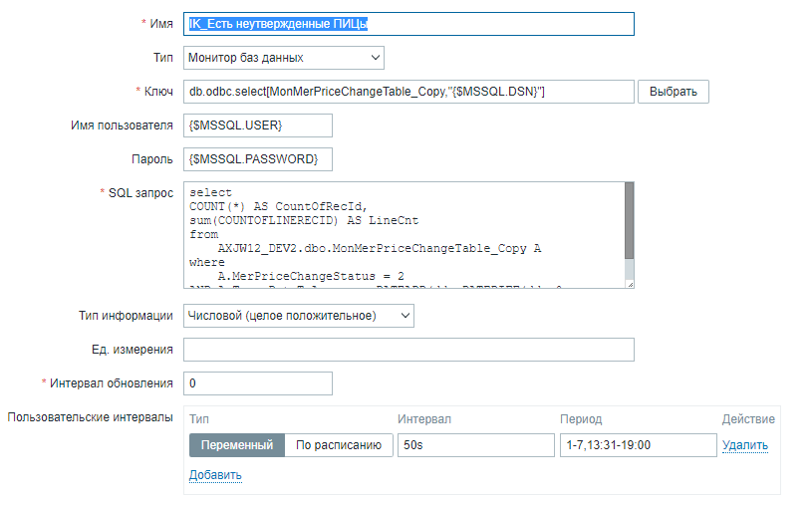
Task: Click the 'SQL запрос' field label
Action: pos(140,191)
